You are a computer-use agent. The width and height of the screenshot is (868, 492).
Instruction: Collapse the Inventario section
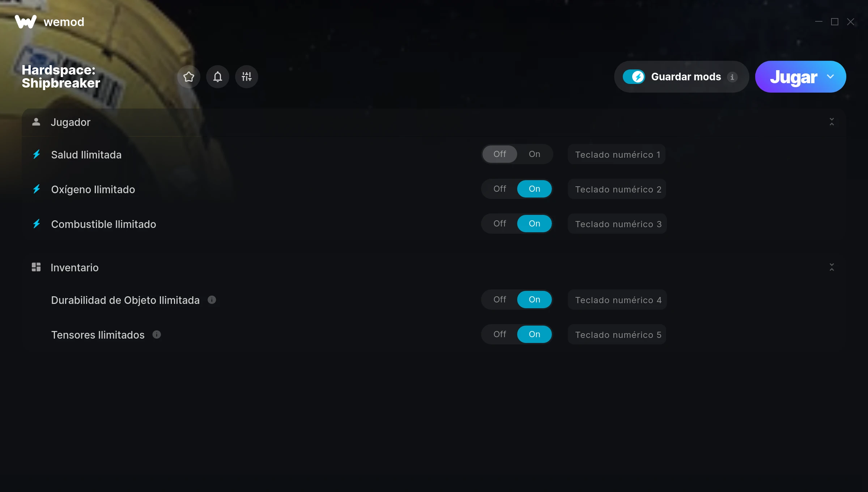point(832,267)
